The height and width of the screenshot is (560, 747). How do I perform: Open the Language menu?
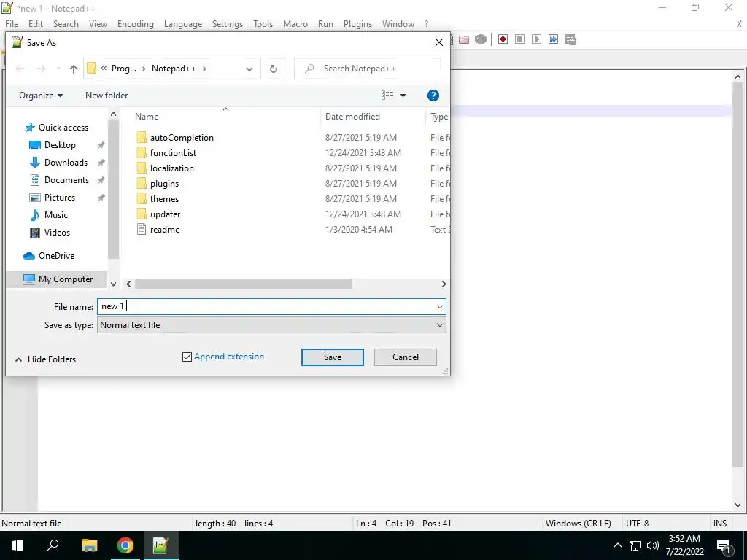pyautogui.click(x=183, y=24)
